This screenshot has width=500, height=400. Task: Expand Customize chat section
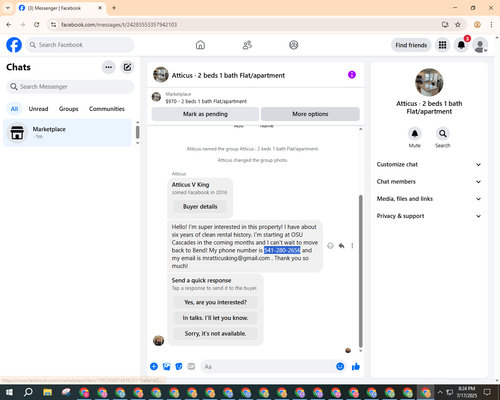pos(429,164)
